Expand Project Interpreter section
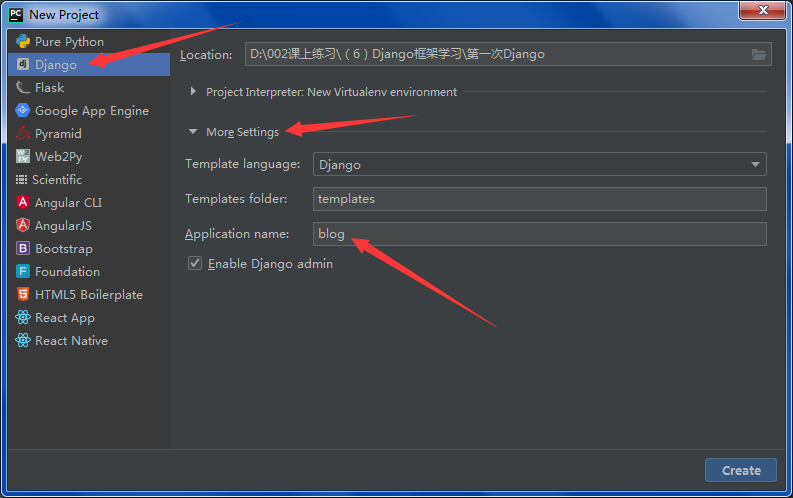The height and width of the screenshot is (498, 793). 193,92
